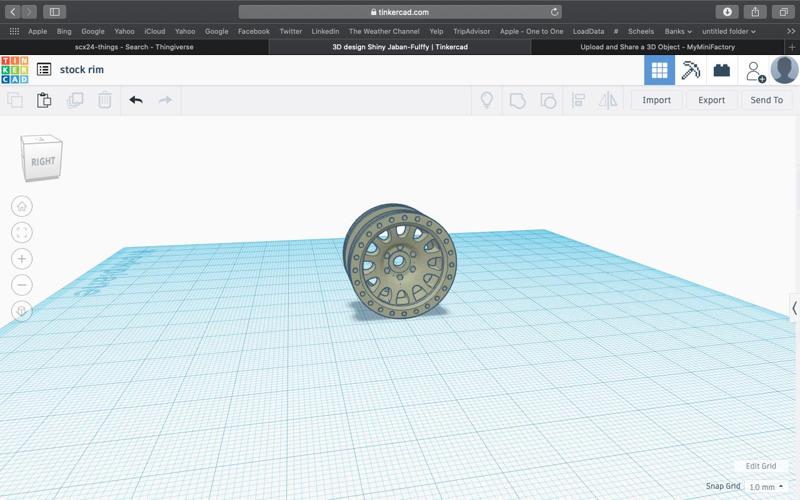
Task: Click the Undo arrow
Action: [x=136, y=100]
